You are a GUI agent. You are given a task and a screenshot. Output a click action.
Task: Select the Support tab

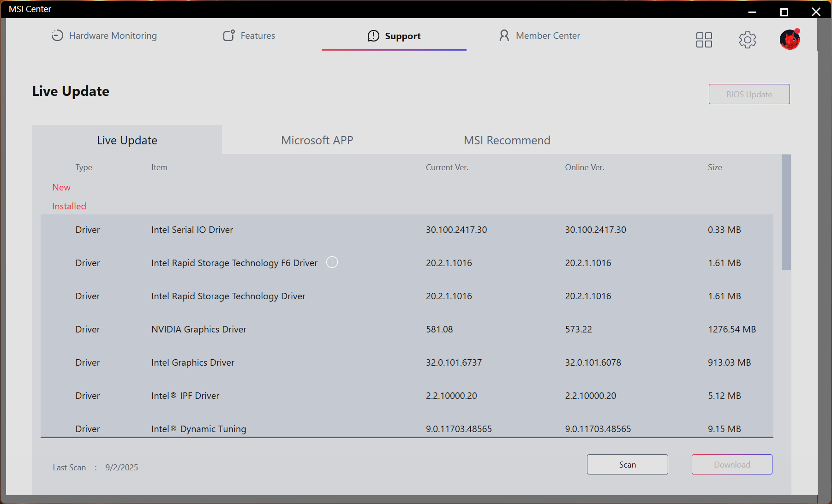click(394, 36)
